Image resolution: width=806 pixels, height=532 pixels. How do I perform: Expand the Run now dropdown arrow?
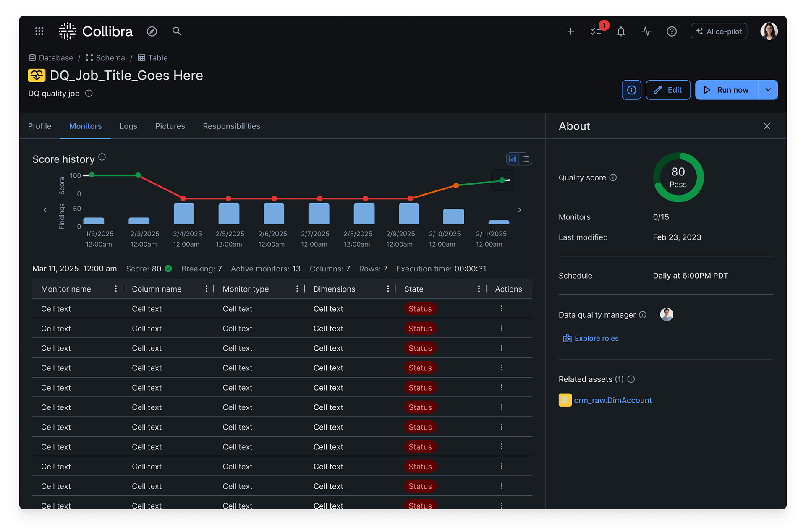coord(768,90)
